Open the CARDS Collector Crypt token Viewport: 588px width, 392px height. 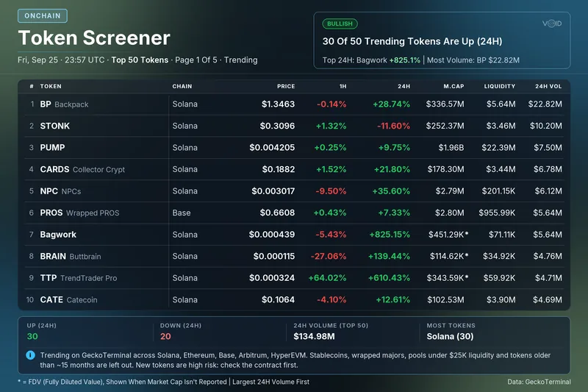click(x=82, y=170)
